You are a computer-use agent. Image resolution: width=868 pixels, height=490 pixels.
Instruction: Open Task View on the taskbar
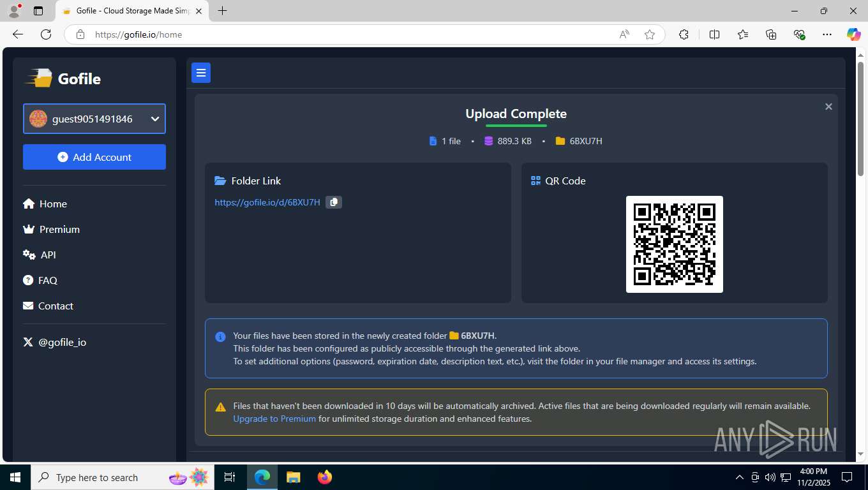pyautogui.click(x=230, y=477)
